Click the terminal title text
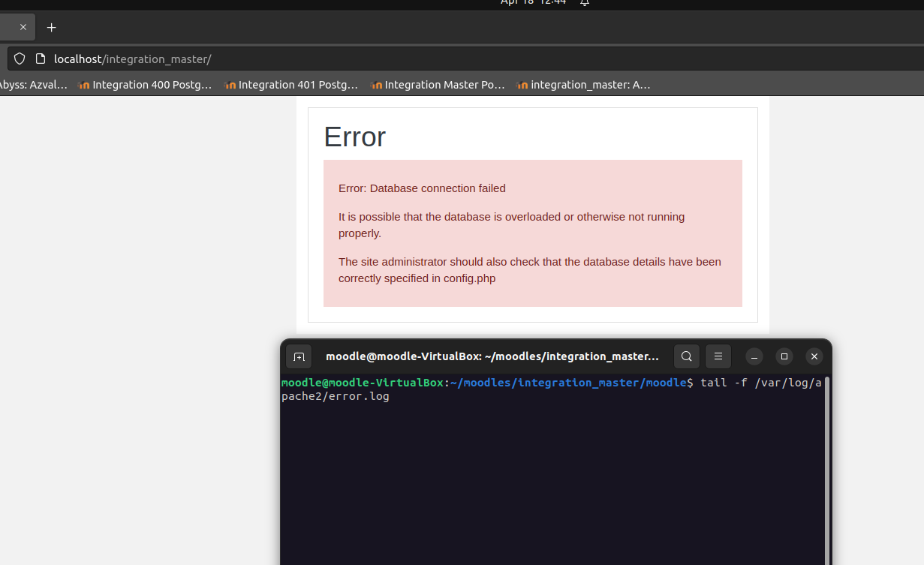This screenshot has height=565, width=924. tap(492, 356)
